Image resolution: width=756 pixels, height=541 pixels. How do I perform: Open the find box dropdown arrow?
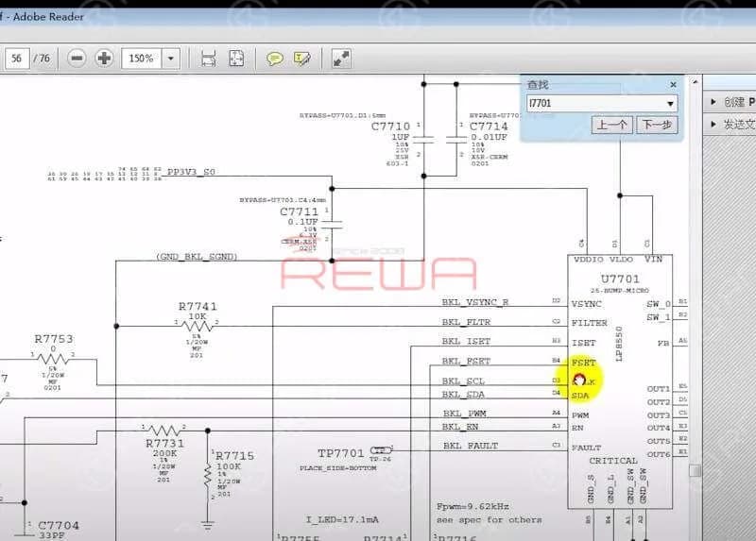[670, 104]
